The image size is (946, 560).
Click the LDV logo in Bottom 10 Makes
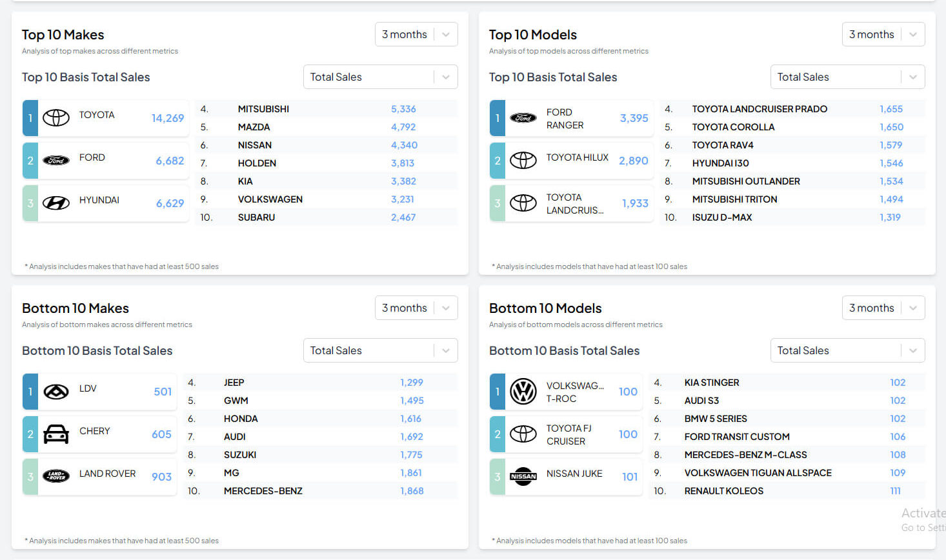tap(56, 392)
